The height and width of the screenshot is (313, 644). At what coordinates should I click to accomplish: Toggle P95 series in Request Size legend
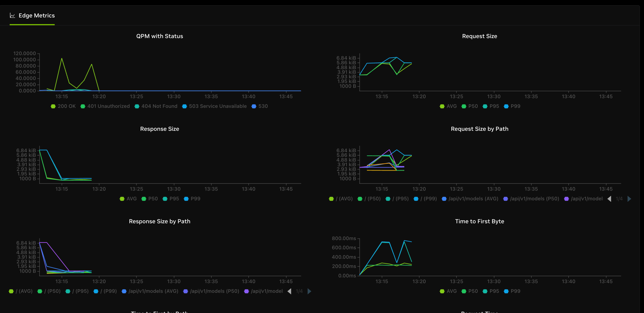point(491,106)
